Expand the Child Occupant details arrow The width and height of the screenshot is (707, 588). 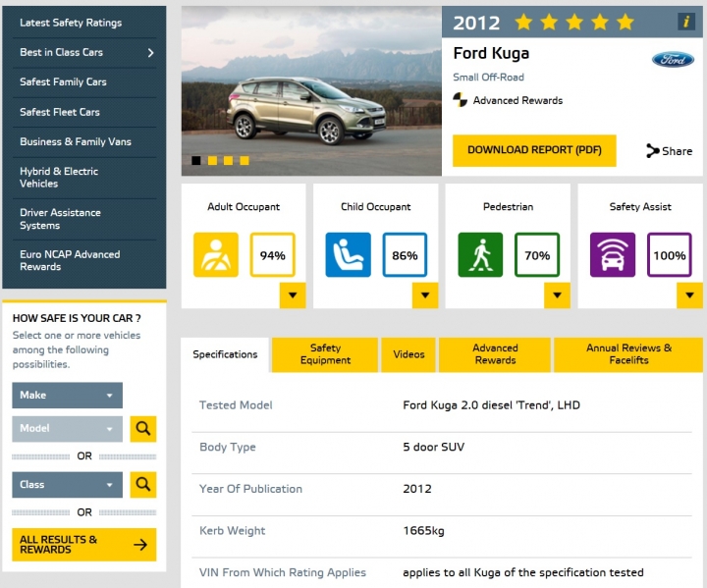tap(425, 295)
